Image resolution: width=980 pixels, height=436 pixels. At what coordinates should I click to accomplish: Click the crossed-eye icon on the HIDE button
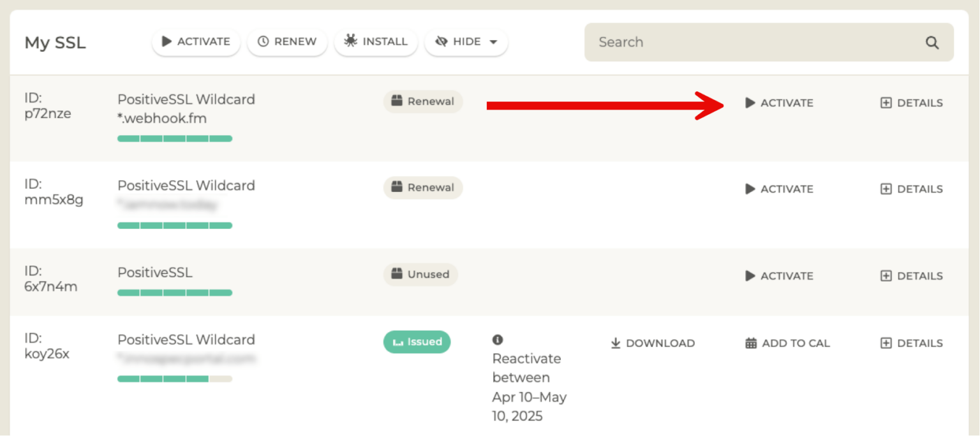441,41
